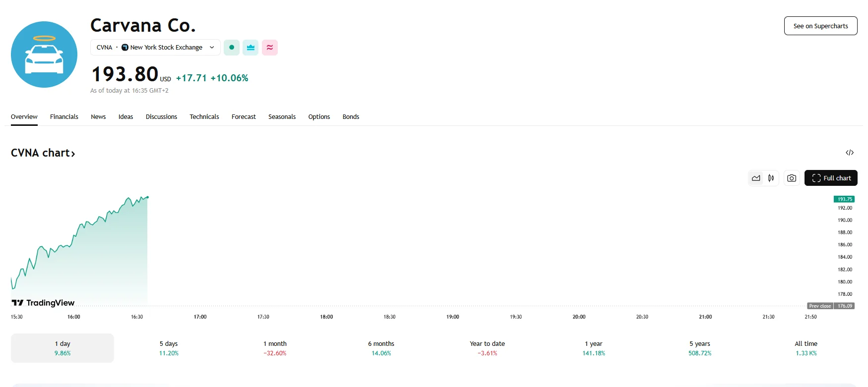Click the pink approximately-equal icon
This screenshot has height=387, width=868.
click(x=270, y=48)
